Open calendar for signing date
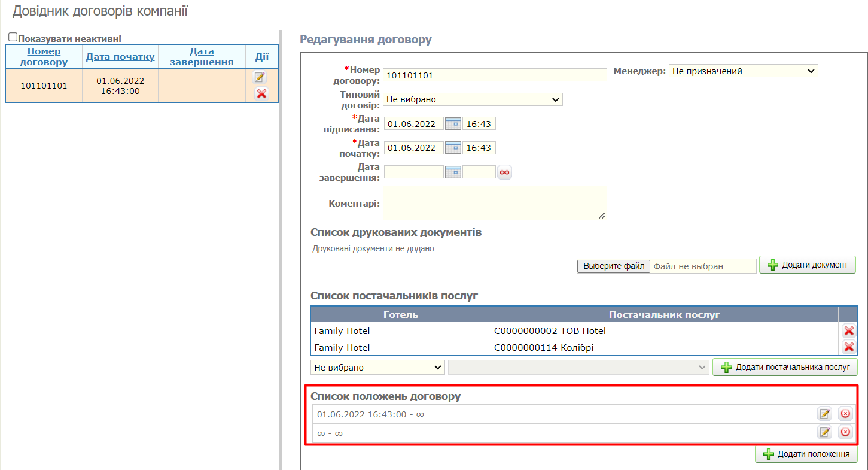868x470 pixels. (x=453, y=124)
